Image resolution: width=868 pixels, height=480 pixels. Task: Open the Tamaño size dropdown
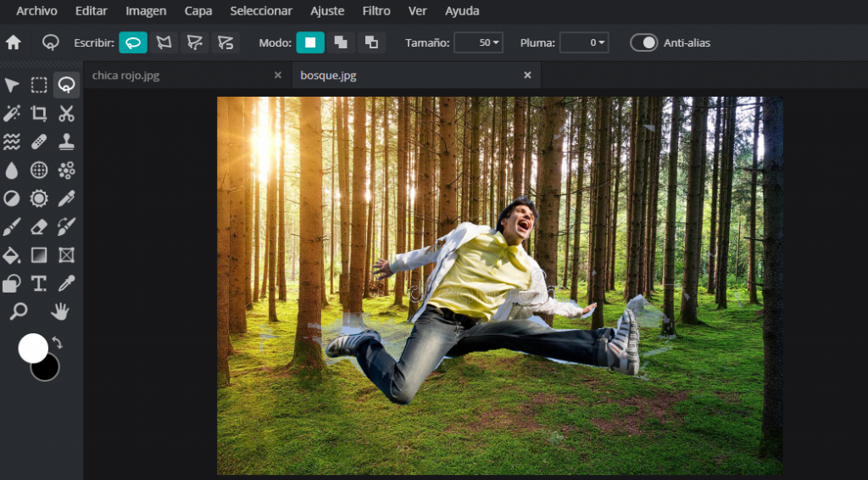[478, 42]
